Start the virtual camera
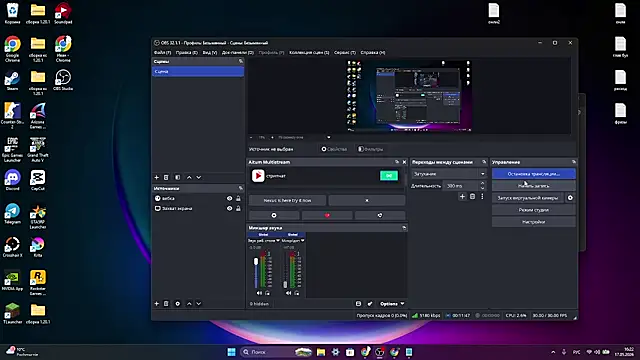 pyautogui.click(x=527, y=198)
